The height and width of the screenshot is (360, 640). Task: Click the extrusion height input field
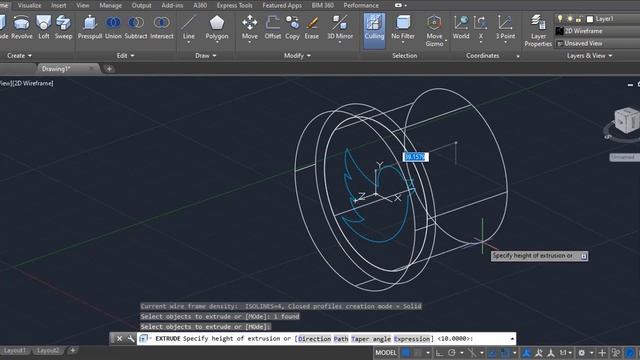(x=416, y=157)
